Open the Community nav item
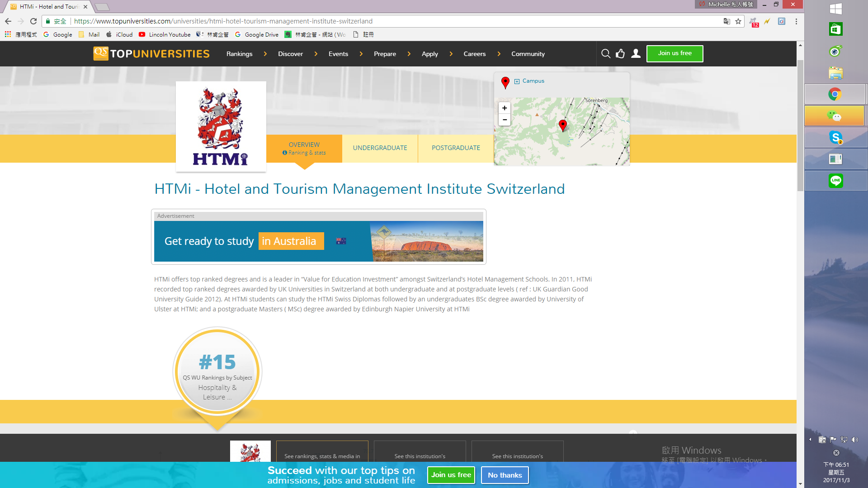 pos(528,54)
